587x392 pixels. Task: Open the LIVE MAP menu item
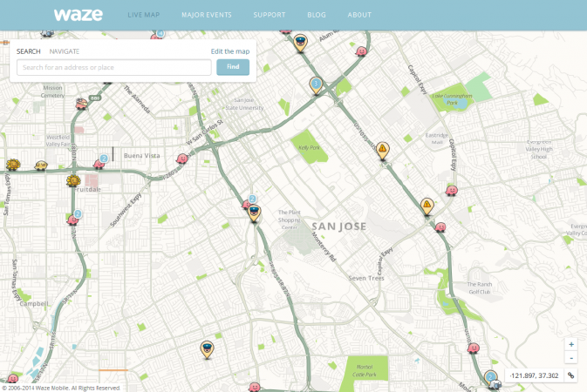(x=144, y=15)
